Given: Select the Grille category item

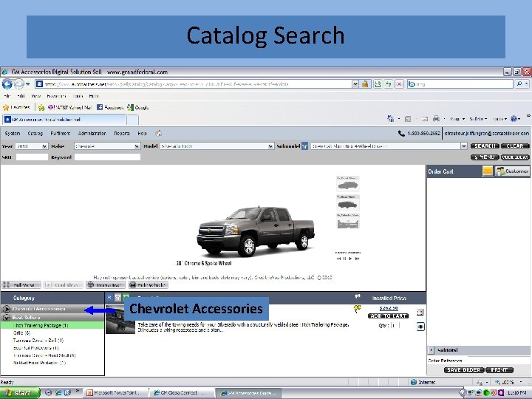Looking at the screenshot, I should coord(21,332).
